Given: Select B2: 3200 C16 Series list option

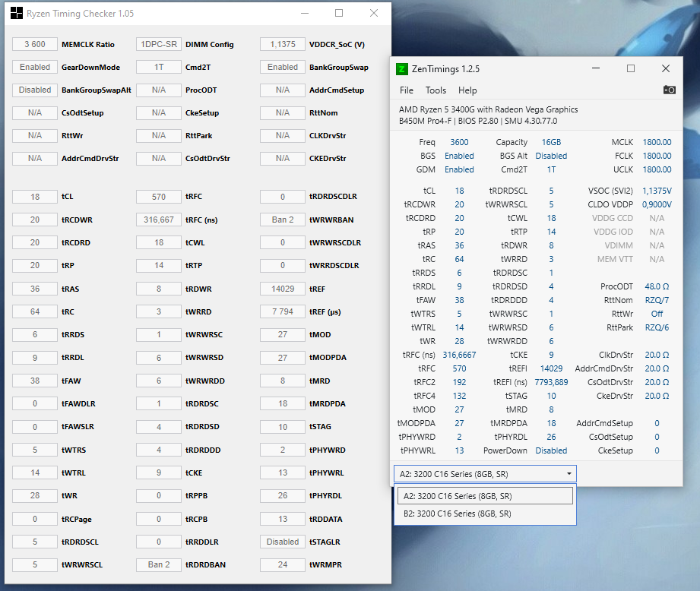Looking at the screenshot, I should click(x=485, y=514).
